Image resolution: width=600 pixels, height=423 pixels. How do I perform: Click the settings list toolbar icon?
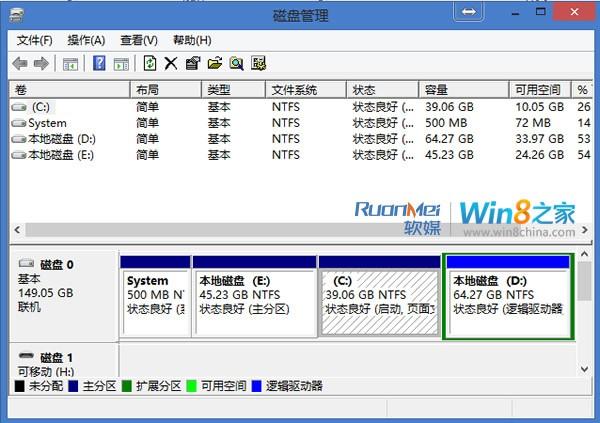pyautogui.click(x=259, y=63)
